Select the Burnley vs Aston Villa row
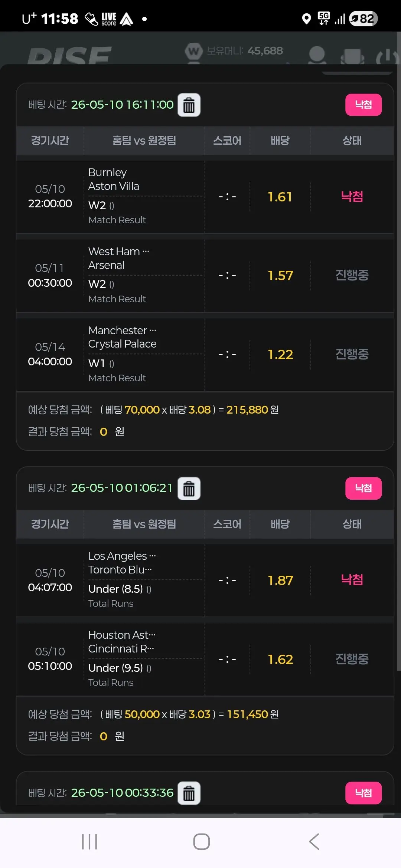Image resolution: width=401 pixels, height=868 pixels. [205, 197]
